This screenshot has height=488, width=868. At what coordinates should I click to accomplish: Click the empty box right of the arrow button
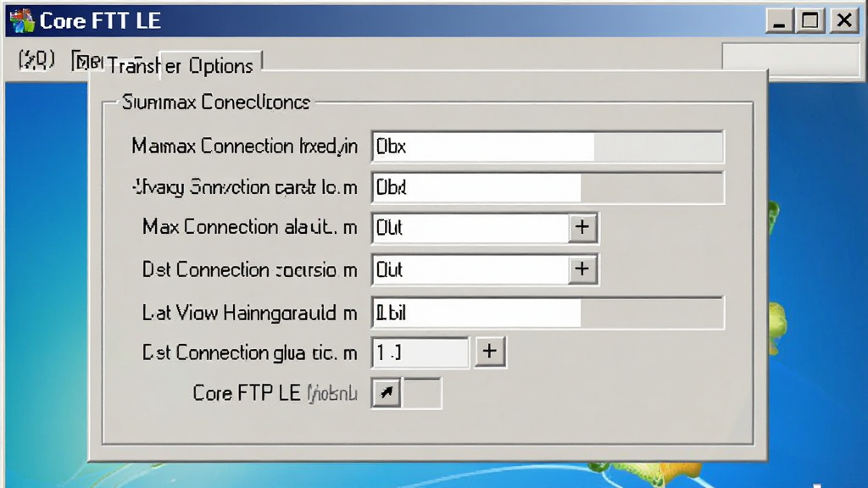[x=422, y=393]
